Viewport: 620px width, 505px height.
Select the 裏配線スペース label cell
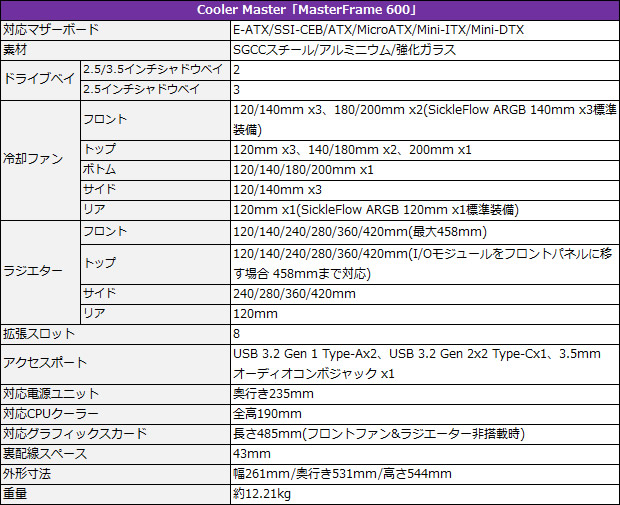point(115,454)
